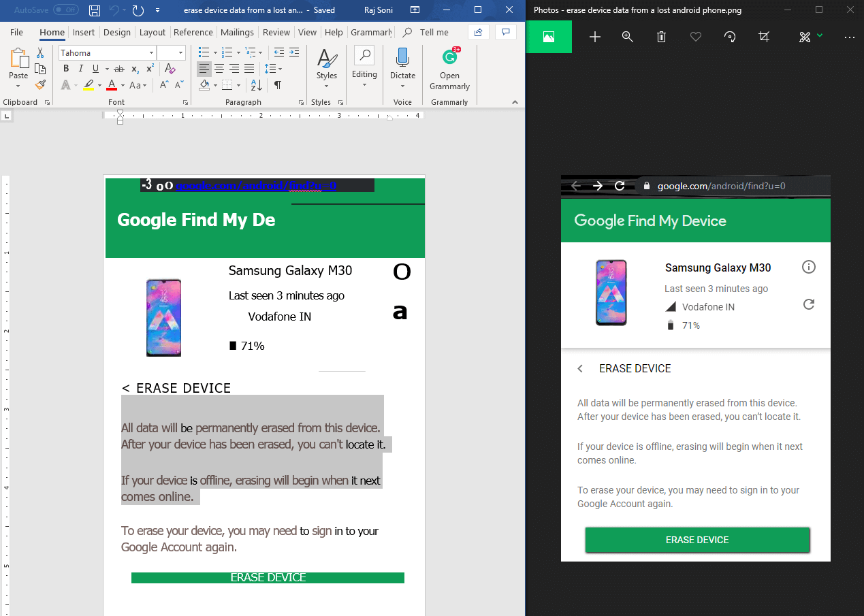Viewport: 864px width, 616px height.
Task: Open the Styles gallery dropdown
Action: (326, 68)
